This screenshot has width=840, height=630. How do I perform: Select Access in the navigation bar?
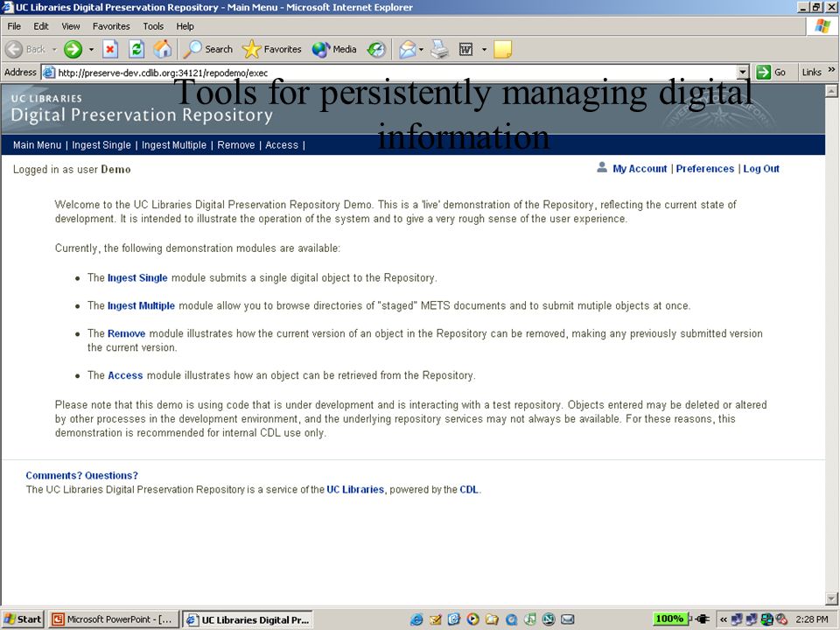[282, 145]
